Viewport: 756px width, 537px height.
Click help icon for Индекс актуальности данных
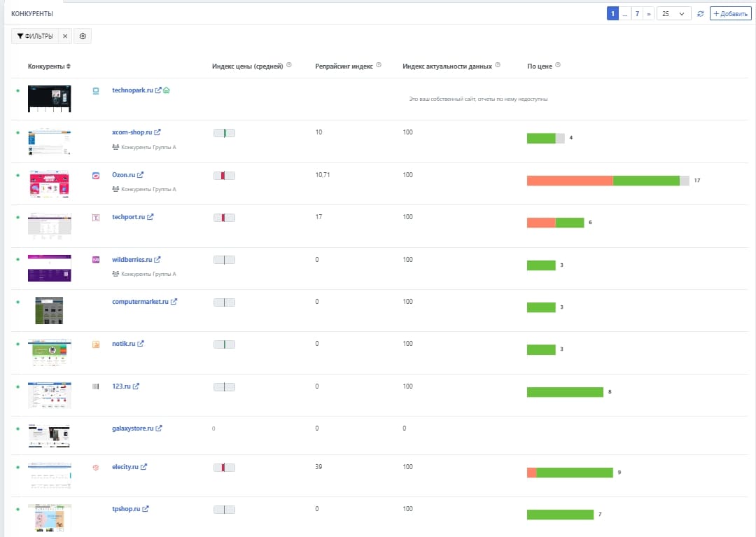click(x=498, y=66)
